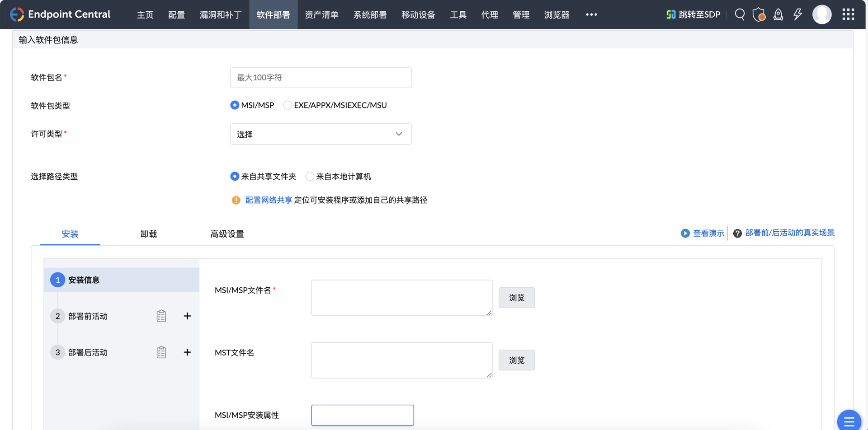This screenshot has height=430, width=868.
Task: Choose the 来自本地计算机 path option
Action: (310, 177)
